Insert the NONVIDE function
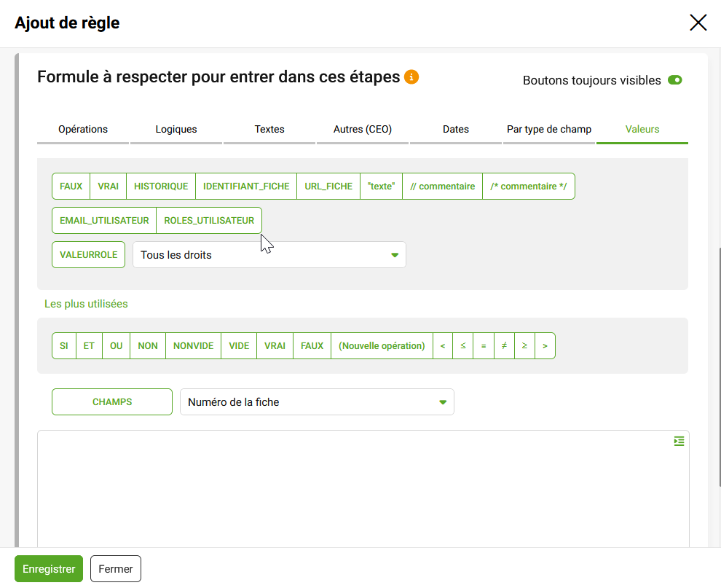The height and width of the screenshot is (588, 721). (x=193, y=346)
